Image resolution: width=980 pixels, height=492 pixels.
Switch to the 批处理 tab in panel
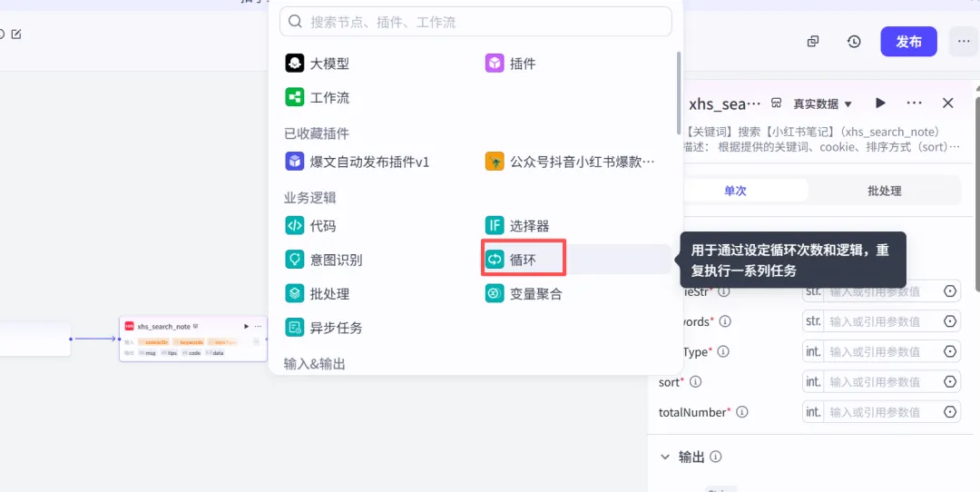pos(885,191)
